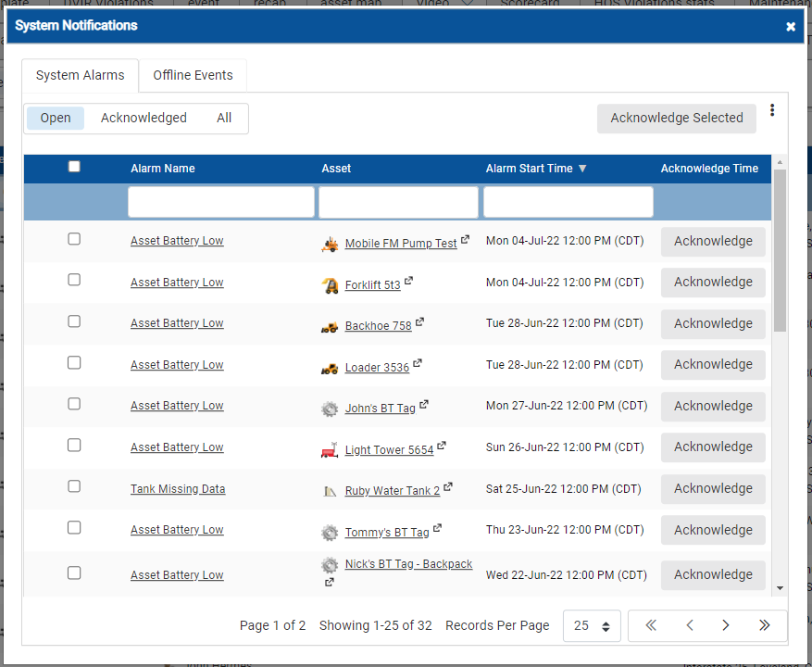Viewport: 812px width, 667px height.
Task: Click the backhoe icon next to Backhoe 758
Action: pos(330,326)
